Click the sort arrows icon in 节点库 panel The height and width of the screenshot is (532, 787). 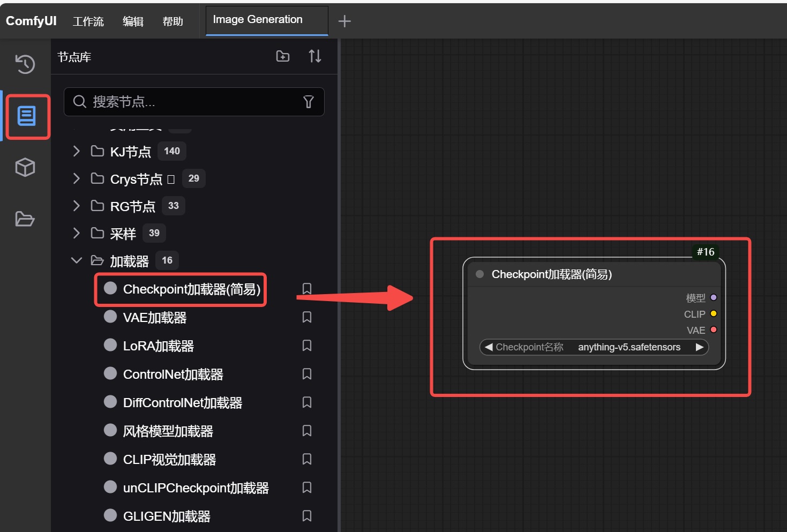pyautogui.click(x=315, y=56)
